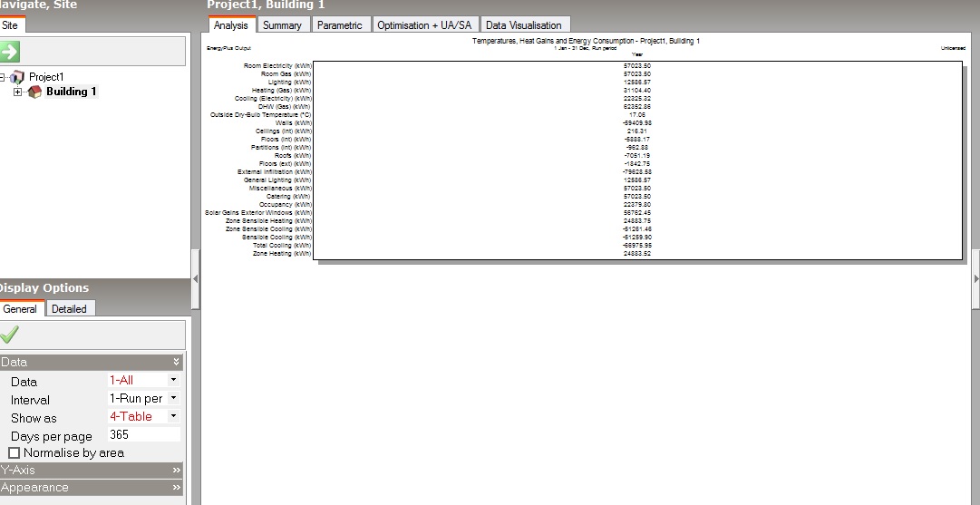Expand the Y-Axis options section

pos(177,470)
